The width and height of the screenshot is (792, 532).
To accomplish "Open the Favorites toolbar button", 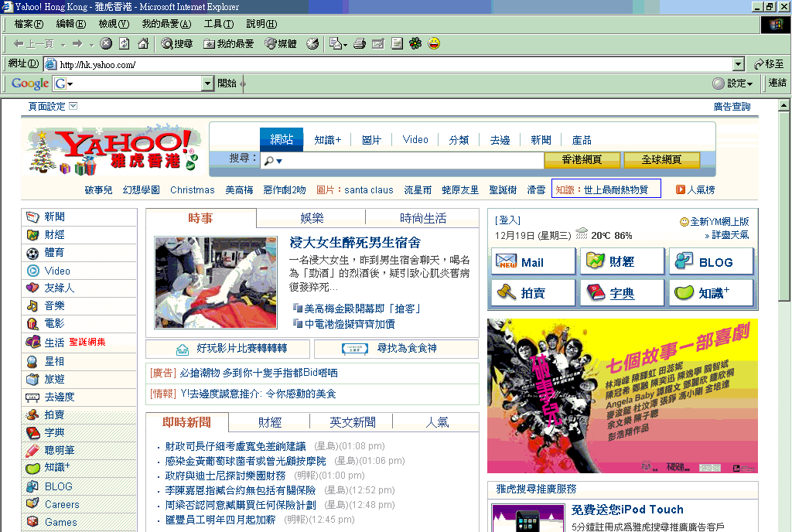I will (x=228, y=44).
